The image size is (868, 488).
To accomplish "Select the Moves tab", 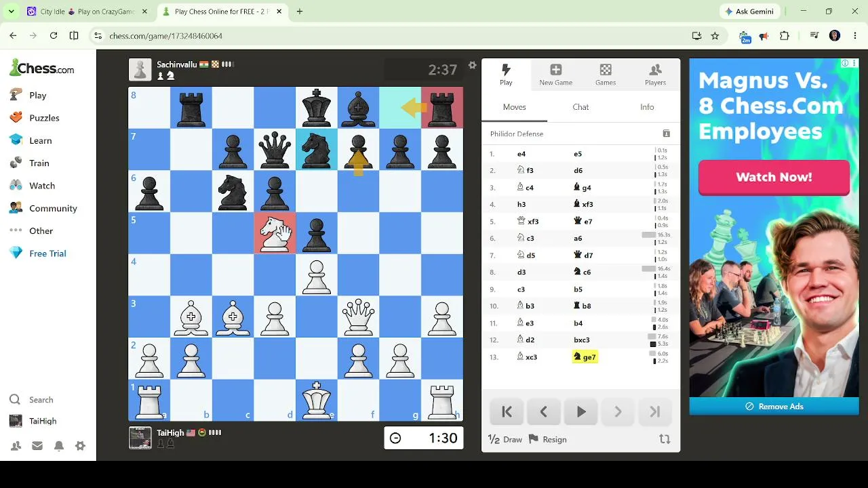I will click(515, 107).
